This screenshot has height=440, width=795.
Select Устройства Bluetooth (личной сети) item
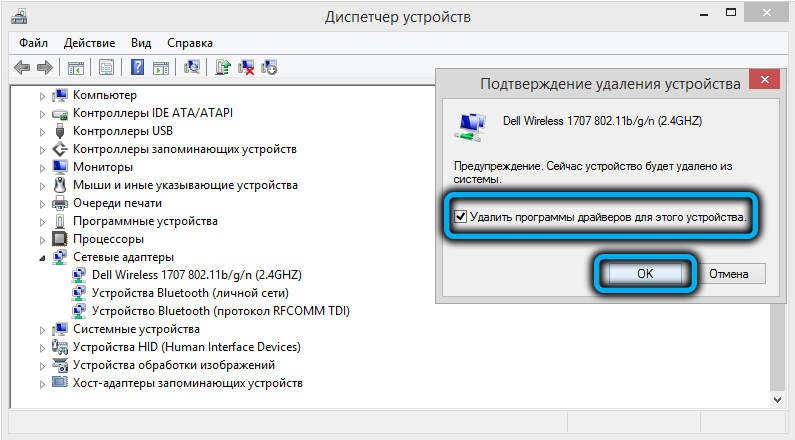[x=189, y=293]
